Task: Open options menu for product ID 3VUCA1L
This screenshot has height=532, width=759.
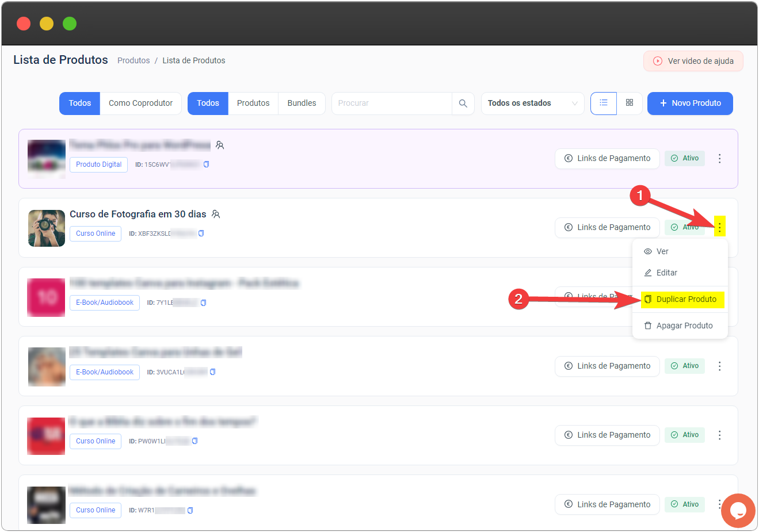Action: pyautogui.click(x=719, y=366)
